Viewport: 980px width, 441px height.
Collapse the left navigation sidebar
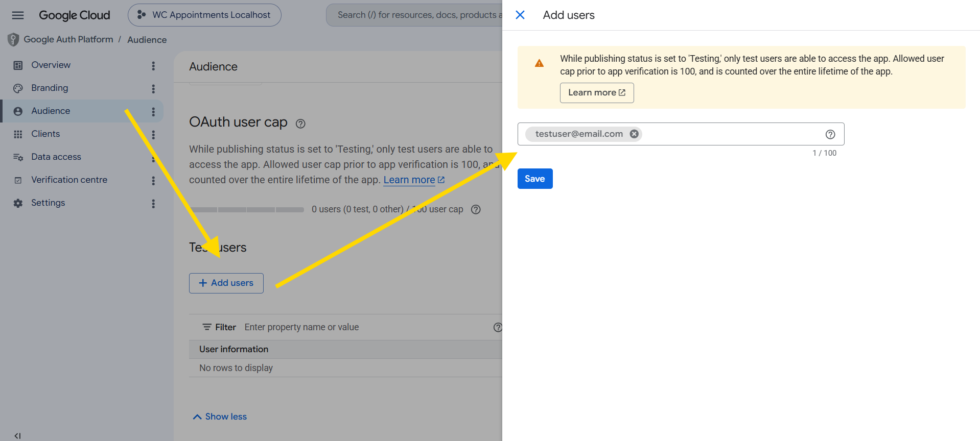pyautogui.click(x=17, y=435)
